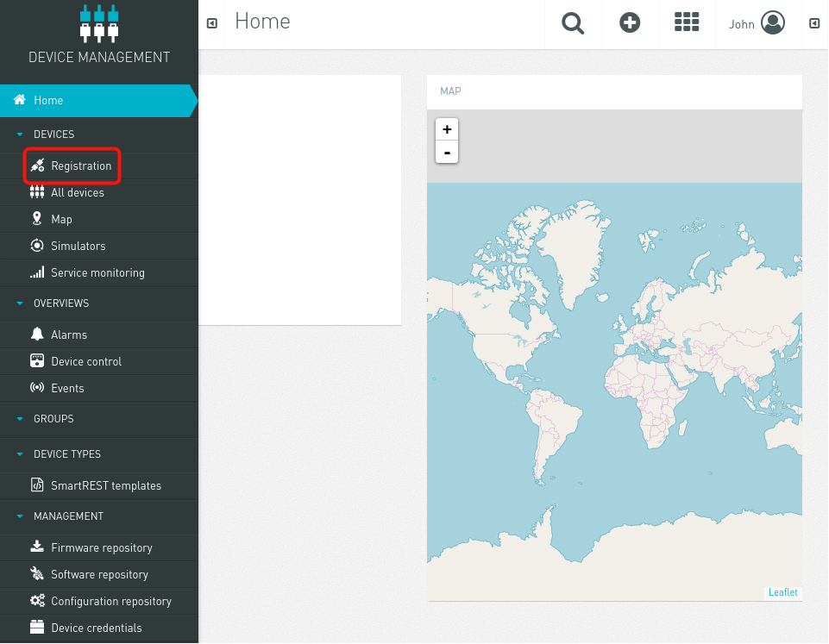Image resolution: width=829 pixels, height=644 pixels.
Task: Collapse the left navigation sidebar arrow
Action: point(211,24)
